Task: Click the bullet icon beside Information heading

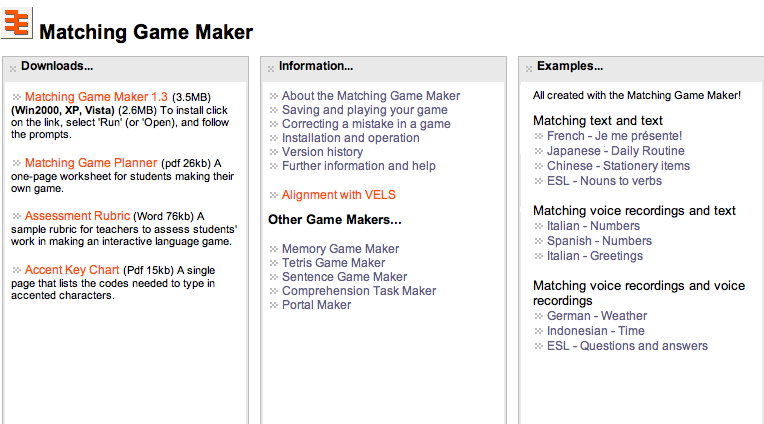Action: [271, 69]
